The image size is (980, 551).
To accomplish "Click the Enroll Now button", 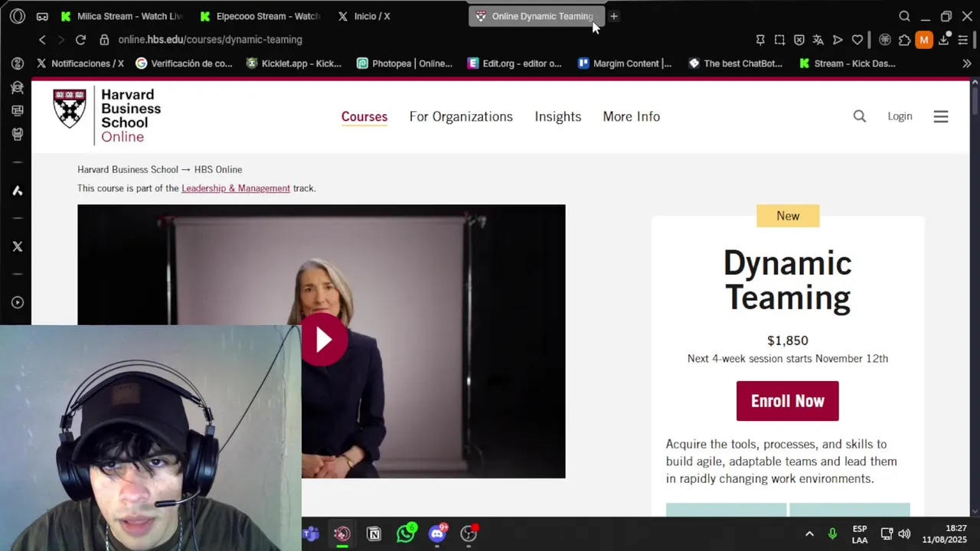I will pyautogui.click(x=787, y=401).
